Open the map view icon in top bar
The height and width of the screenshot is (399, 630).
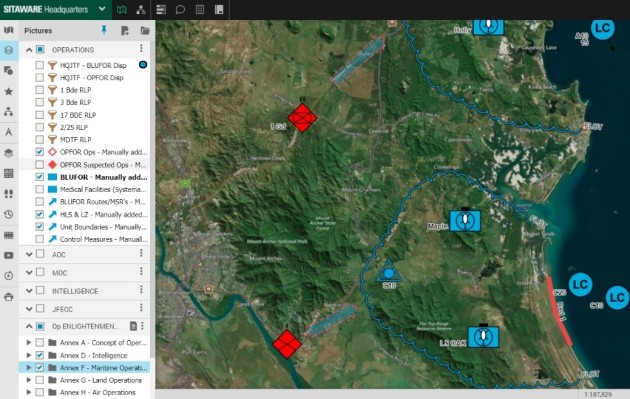pos(121,10)
